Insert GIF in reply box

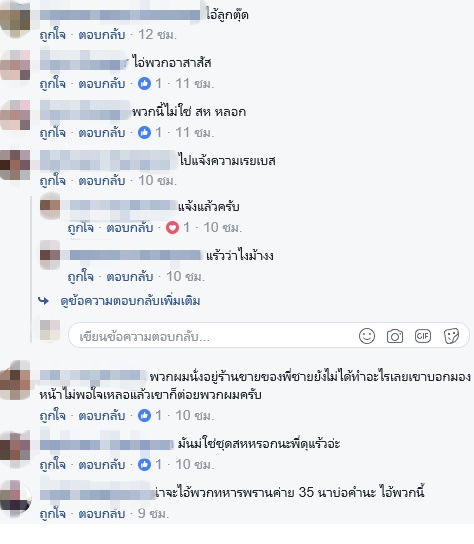click(423, 336)
